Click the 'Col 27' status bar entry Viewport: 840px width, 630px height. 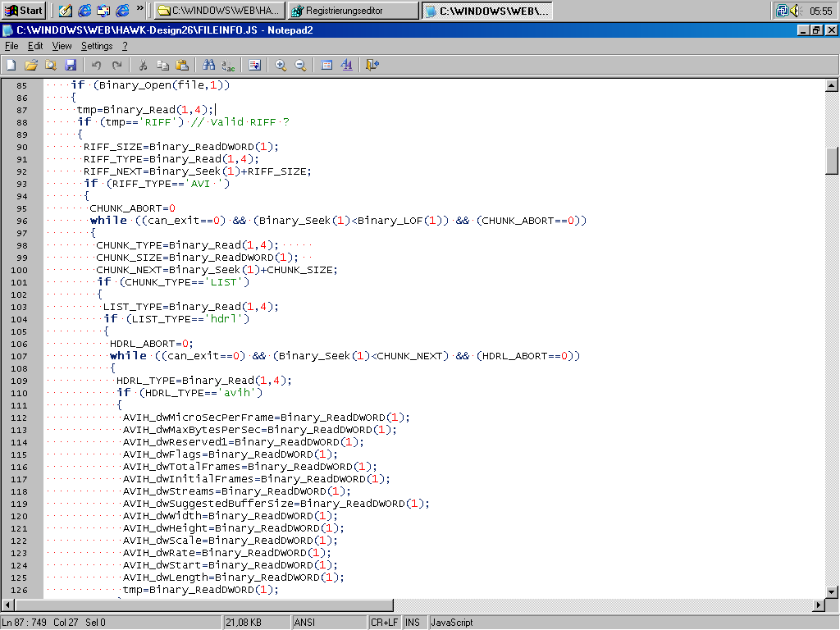click(66, 623)
